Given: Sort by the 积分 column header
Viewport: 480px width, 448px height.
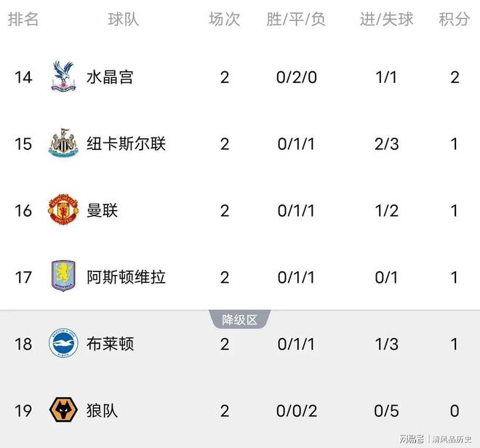Looking at the screenshot, I should [x=455, y=20].
